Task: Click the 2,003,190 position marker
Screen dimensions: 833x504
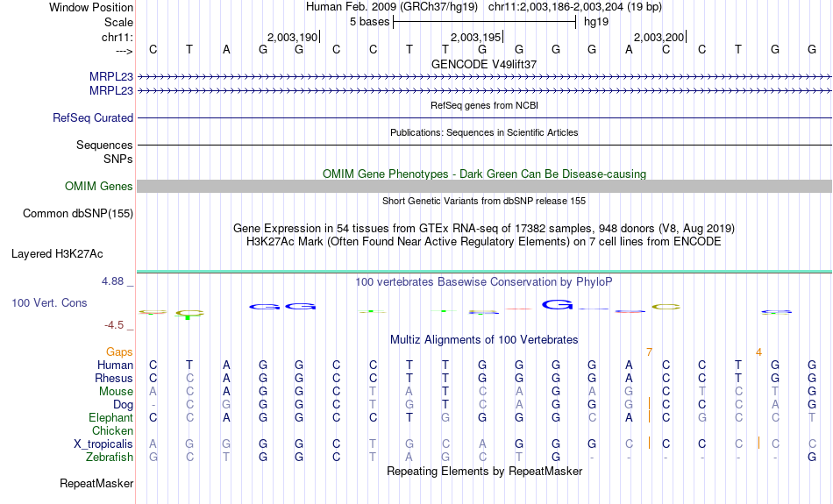Action: point(292,37)
